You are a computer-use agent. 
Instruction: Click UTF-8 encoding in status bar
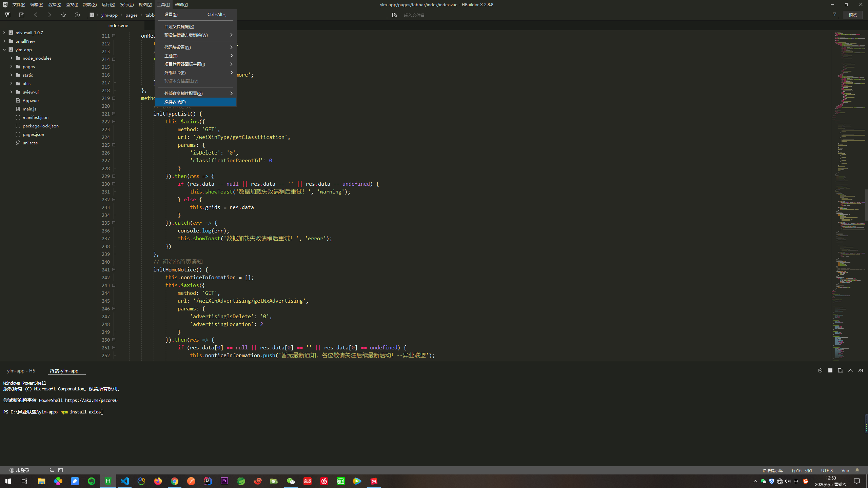pos(827,470)
